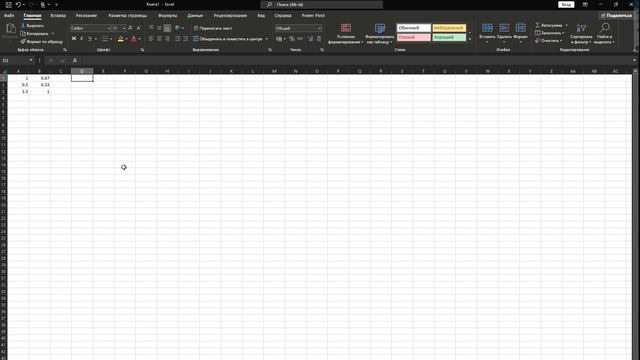Open the touch/mouse mode icon in the title bar
Image resolution: width=640 pixels, height=360 pixels.
tap(42, 5)
